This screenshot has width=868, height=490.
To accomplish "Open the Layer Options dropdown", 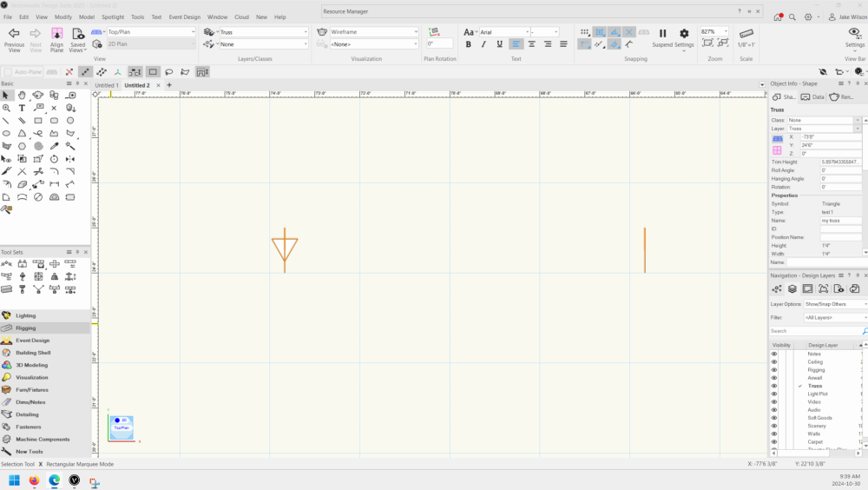I will [834, 304].
